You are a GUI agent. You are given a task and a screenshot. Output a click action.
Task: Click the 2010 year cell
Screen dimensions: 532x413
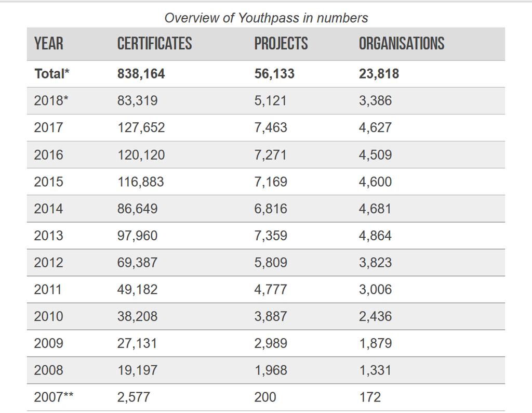click(x=48, y=316)
